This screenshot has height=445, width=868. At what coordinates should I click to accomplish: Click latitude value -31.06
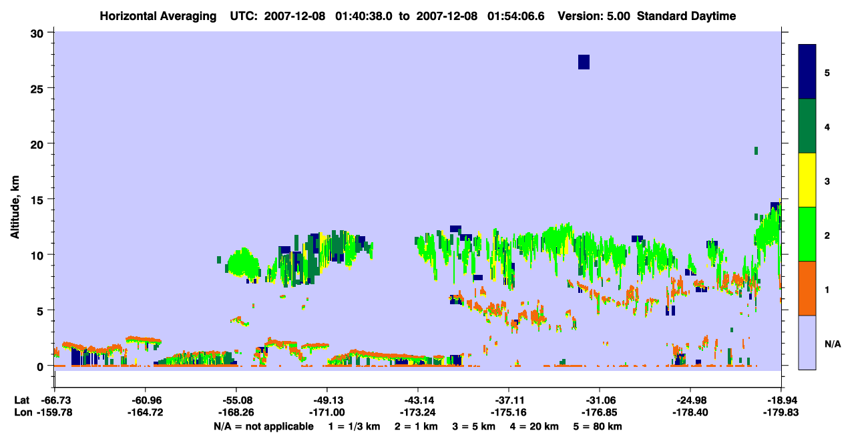coord(600,400)
